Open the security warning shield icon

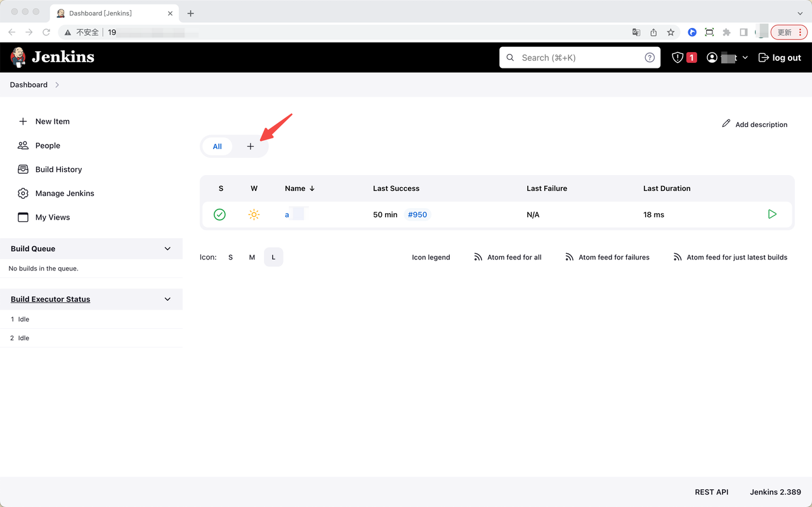point(678,58)
